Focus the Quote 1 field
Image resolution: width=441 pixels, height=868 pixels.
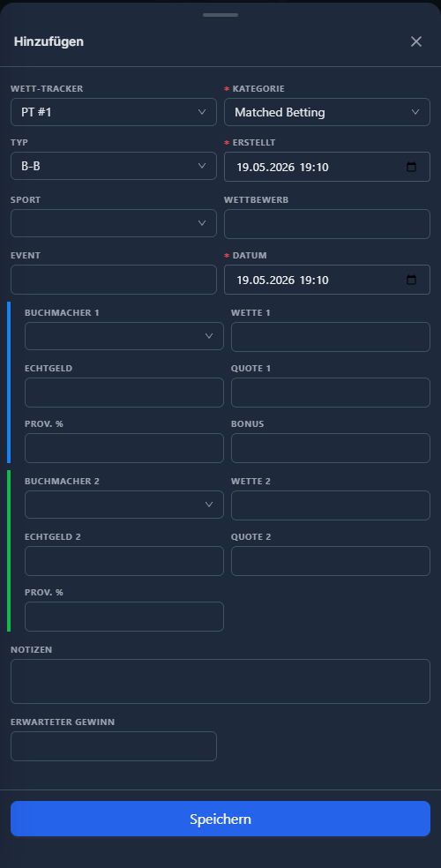tap(331, 393)
